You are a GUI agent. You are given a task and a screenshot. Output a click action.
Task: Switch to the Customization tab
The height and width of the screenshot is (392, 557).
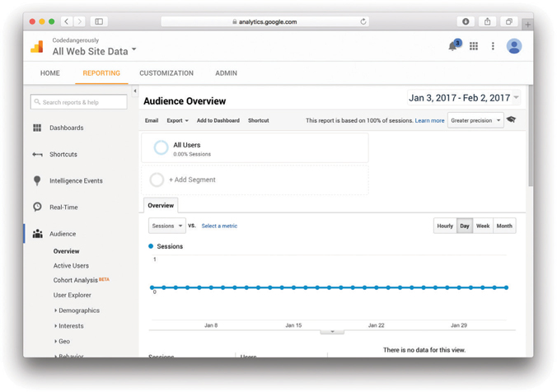166,73
